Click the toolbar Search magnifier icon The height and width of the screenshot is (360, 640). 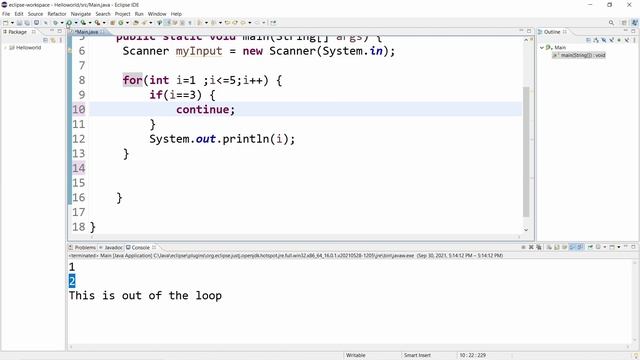point(611,23)
